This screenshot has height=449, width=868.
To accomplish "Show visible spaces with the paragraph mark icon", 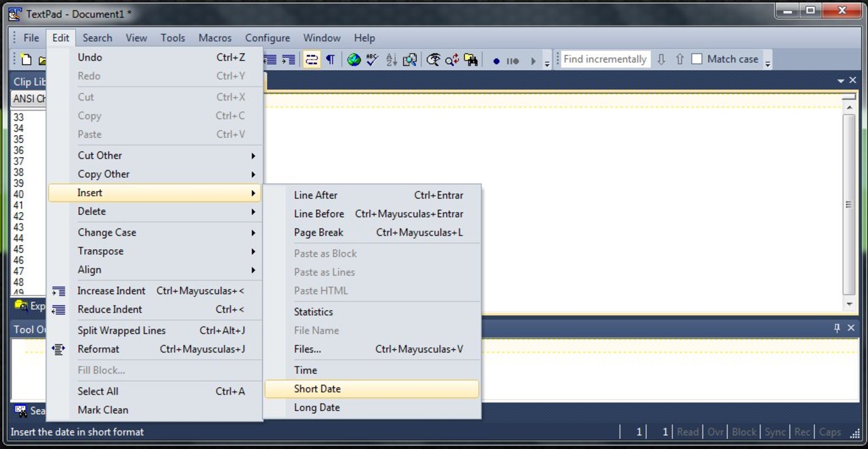I will (x=330, y=59).
